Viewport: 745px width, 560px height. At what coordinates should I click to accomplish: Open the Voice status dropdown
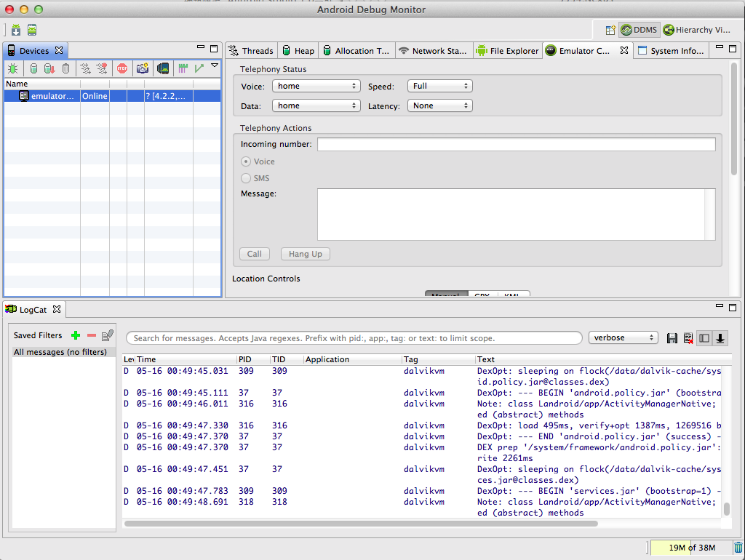[316, 86]
